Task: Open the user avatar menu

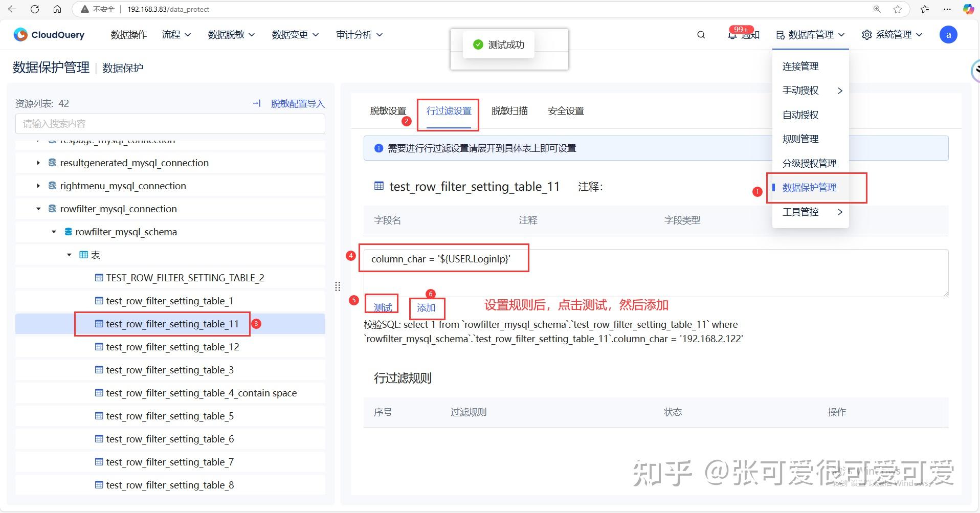Action: tap(948, 34)
